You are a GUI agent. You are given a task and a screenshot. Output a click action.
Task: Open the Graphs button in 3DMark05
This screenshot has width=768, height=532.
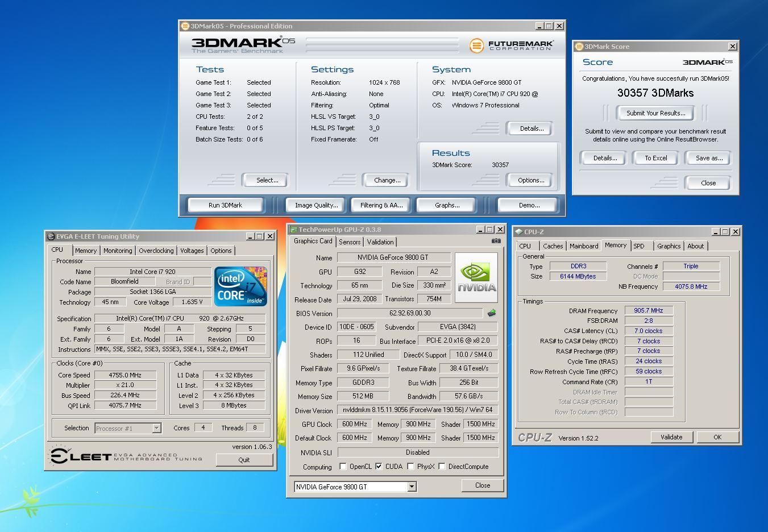click(x=447, y=205)
